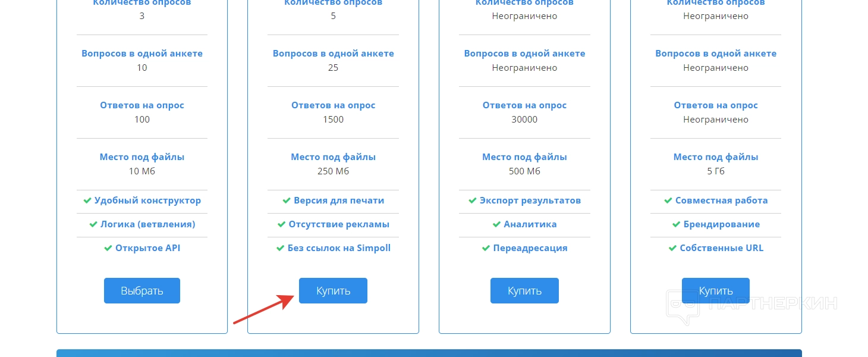Click checkmark icon beside Отсутствие рекламы
Viewport: 868px width, 357px height.
(x=281, y=225)
